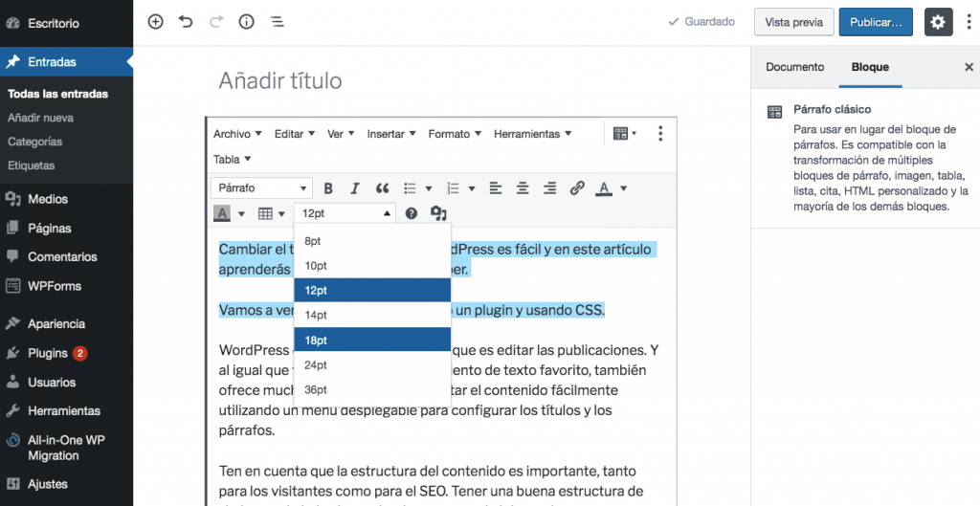The image size is (980, 506).
Task: Click the table icon in toolbar
Action: pyautogui.click(x=265, y=213)
